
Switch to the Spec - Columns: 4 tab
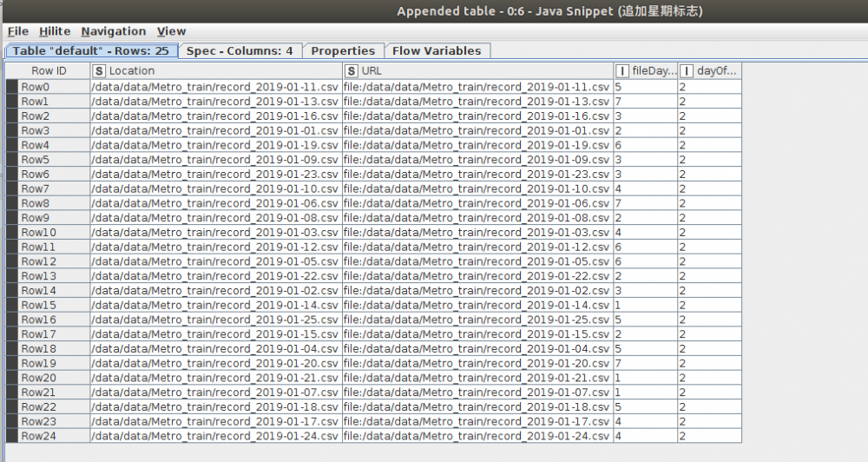coord(240,51)
